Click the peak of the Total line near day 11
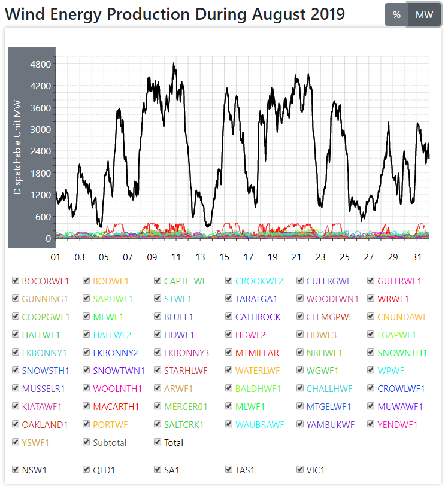 [x=174, y=63]
